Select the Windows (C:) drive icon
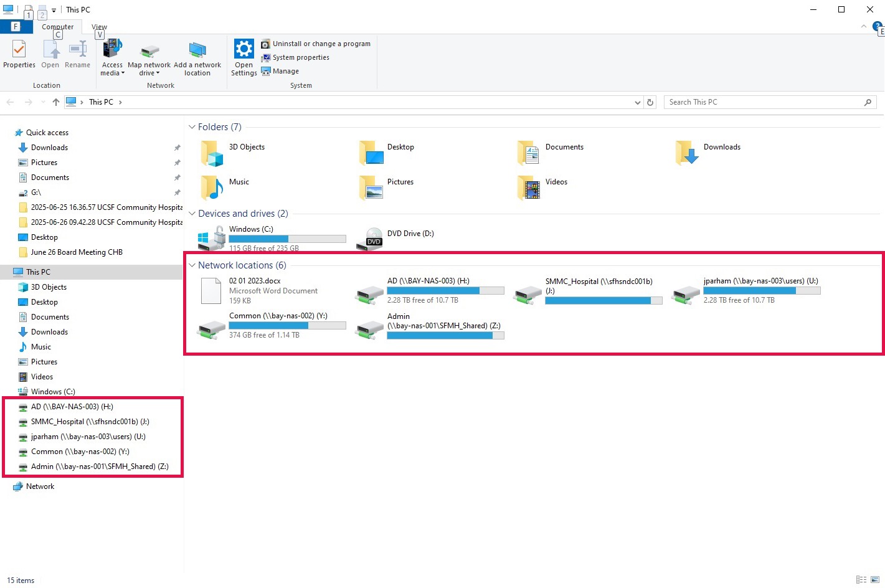Viewport: 885px width, 588px height. pos(212,239)
